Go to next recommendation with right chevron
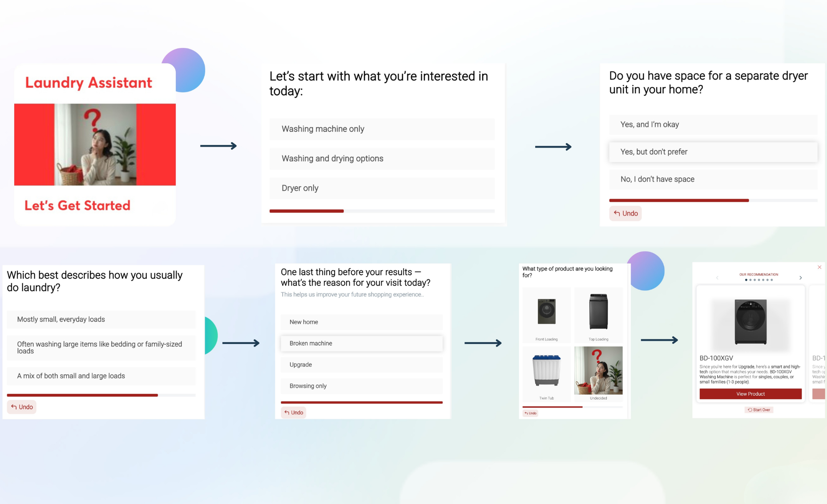The image size is (827, 504). coord(801,278)
